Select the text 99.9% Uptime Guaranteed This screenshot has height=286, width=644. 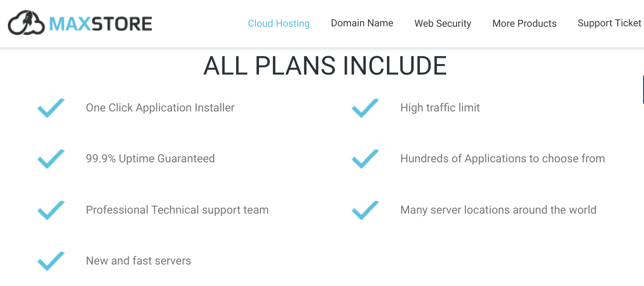click(151, 159)
